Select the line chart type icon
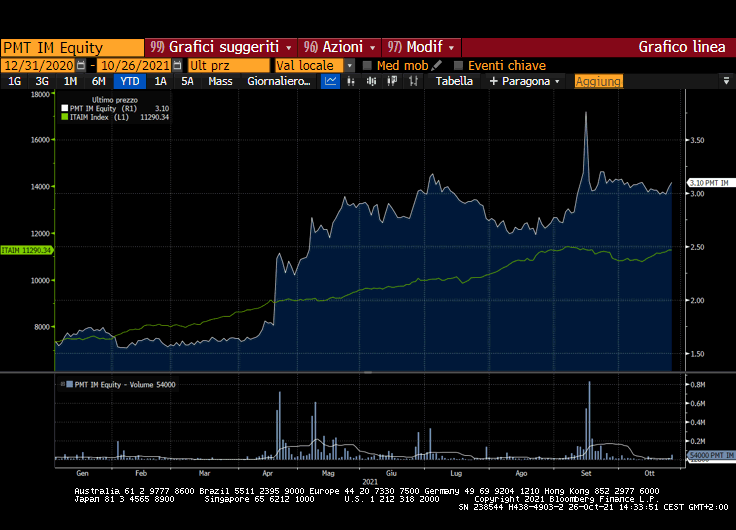The width and height of the screenshot is (736, 530). [x=331, y=81]
